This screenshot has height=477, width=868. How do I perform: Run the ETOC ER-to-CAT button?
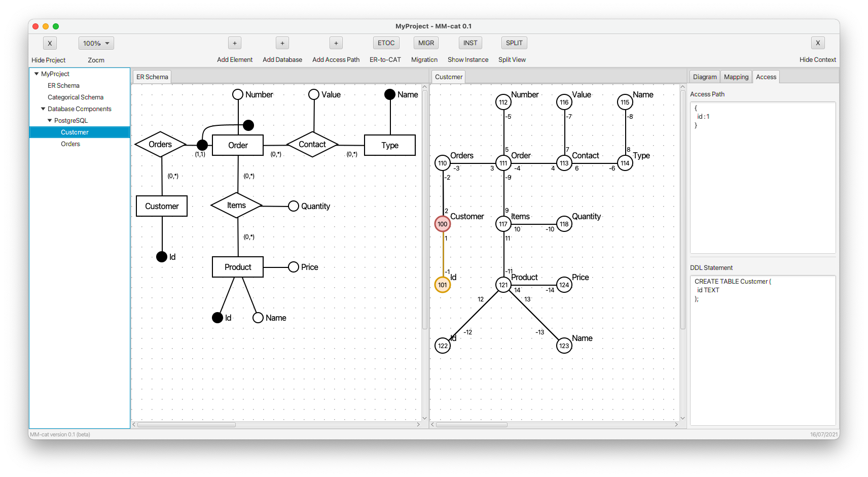point(386,43)
